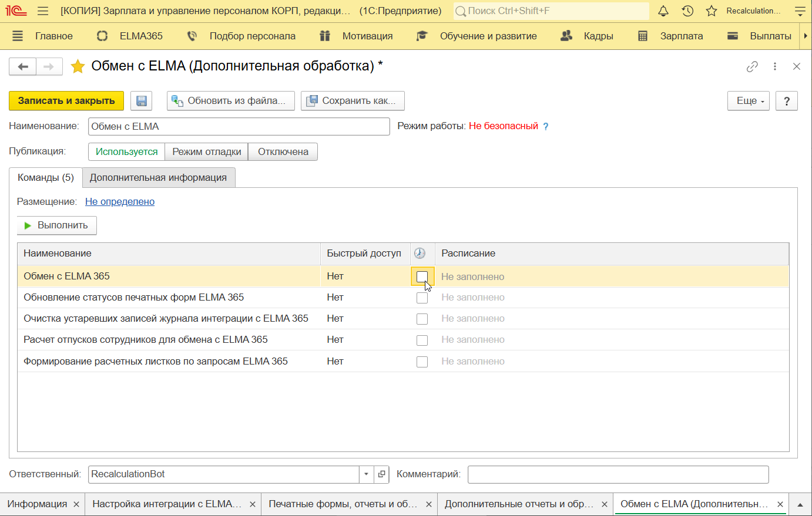
Task: Expand the Еще dropdown menu
Action: coord(749,101)
